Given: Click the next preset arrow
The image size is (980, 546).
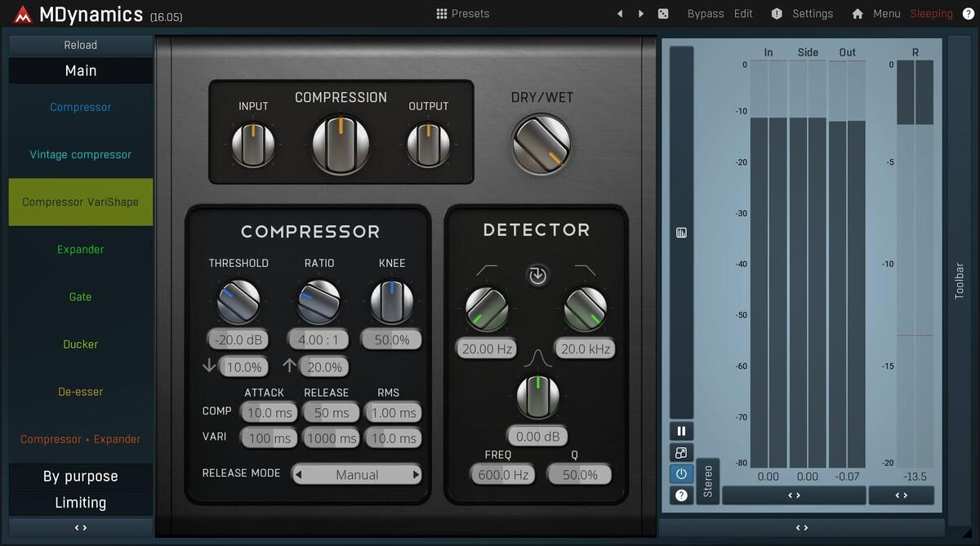Looking at the screenshot, I should point(641,14).
